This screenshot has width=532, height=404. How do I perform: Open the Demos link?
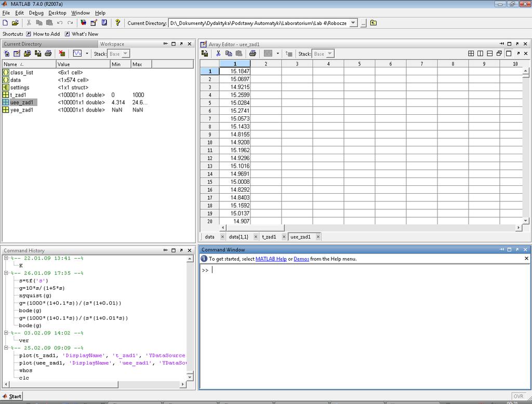pyautogui.click(x=301, y=259)
